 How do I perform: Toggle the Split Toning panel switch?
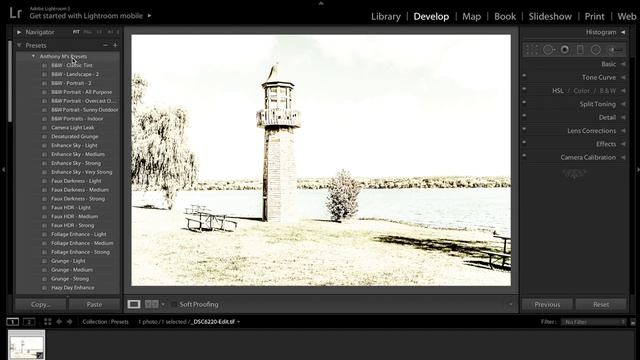(x=524, y=102)
